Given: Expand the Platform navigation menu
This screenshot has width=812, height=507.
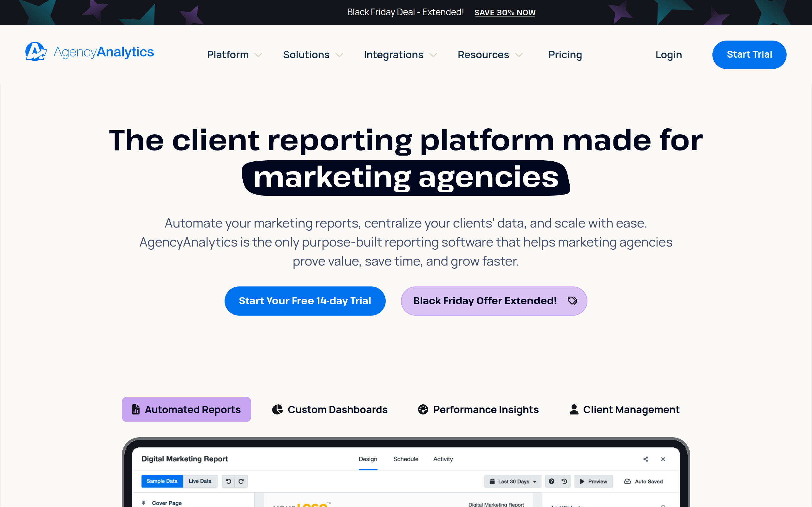Looking at the screenshot, I should tap(234, 55).
